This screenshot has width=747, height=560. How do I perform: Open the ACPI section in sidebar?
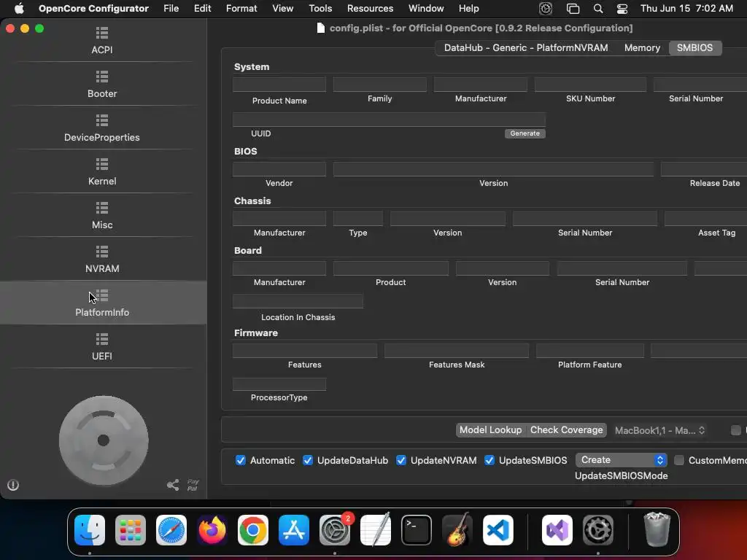[102, 41]
